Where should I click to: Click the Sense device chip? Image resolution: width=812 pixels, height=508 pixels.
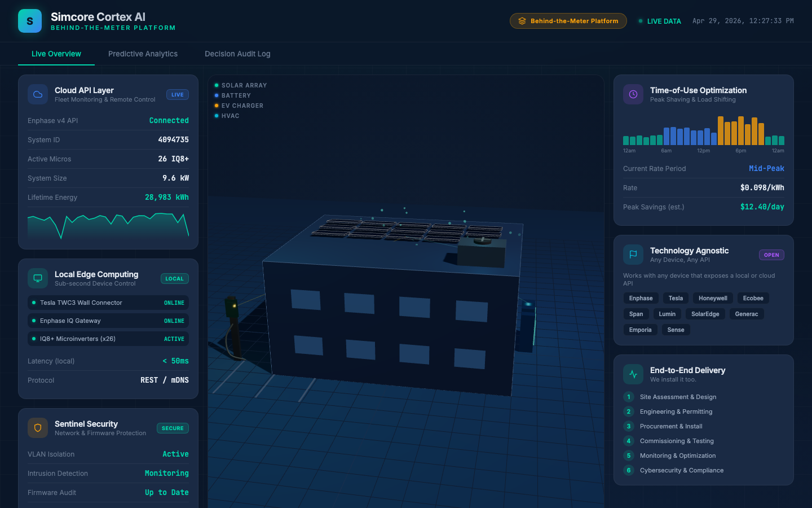pyautogui.click(x=676, y=330)
